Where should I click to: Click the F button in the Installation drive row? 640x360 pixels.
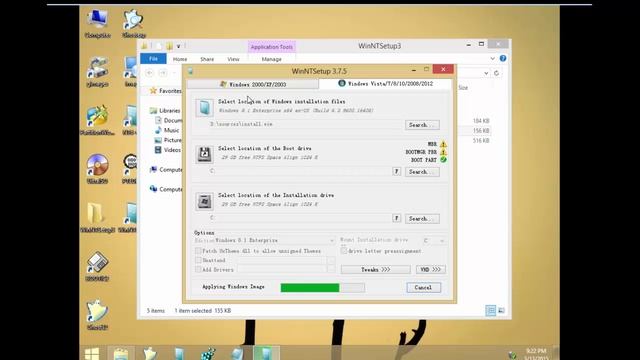[x=396, y=218]
